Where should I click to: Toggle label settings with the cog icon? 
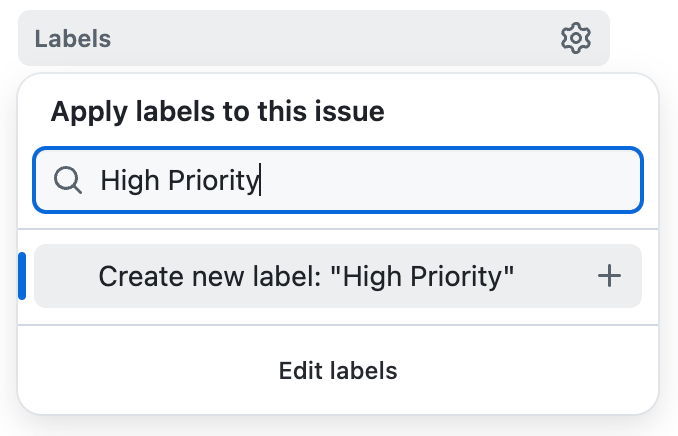[x=575, y=39]
